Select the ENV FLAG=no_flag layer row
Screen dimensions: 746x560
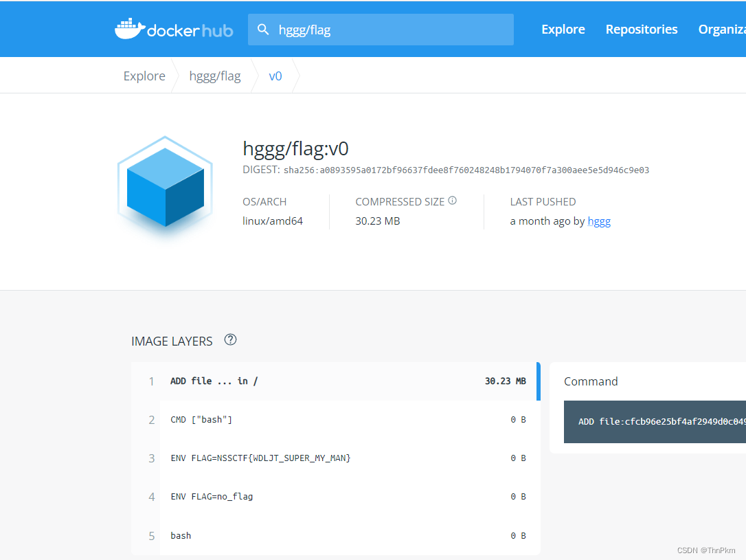[x=336, y=497]
